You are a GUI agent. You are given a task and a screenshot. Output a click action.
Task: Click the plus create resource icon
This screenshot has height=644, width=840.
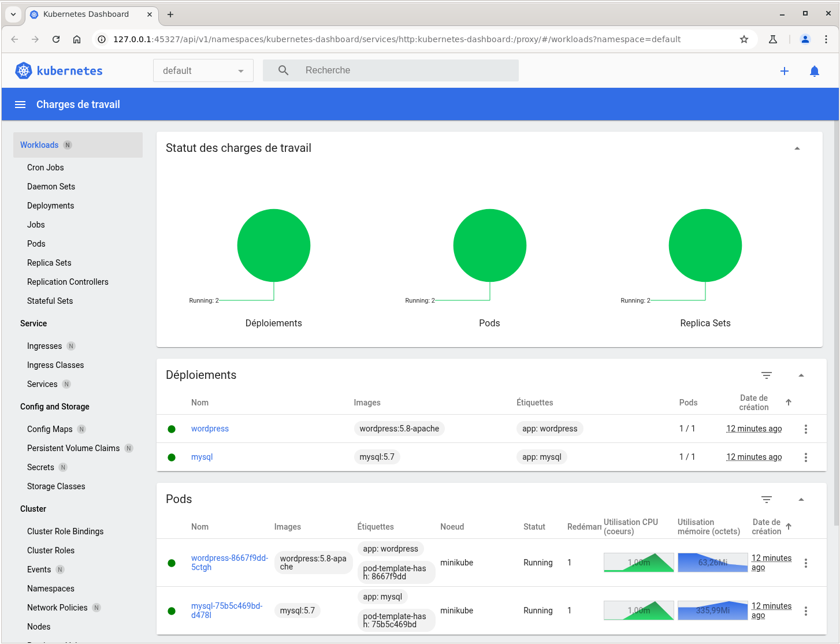click(x=785, y=71)
